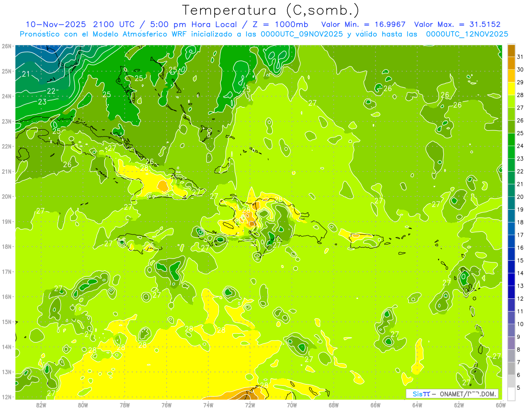Click the 76W longitude axis label
The image size is (532, 411).
[x=166, y=404]
